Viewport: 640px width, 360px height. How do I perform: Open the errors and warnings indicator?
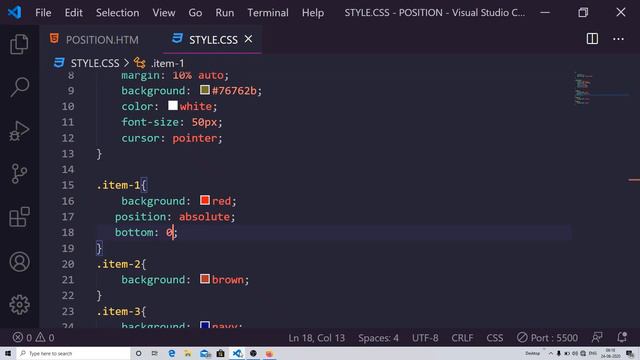(x=33, y=338)
